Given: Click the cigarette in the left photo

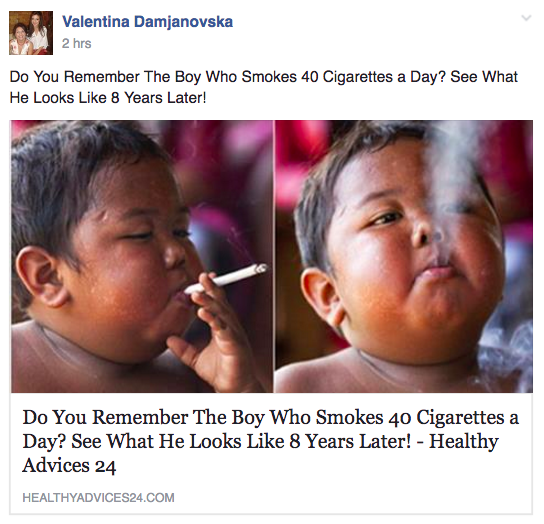Looking at the screenshot, I should click(226, 279).
